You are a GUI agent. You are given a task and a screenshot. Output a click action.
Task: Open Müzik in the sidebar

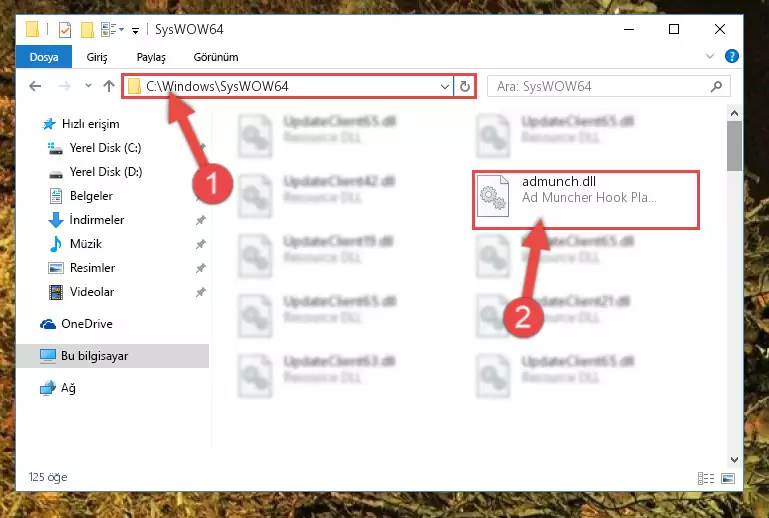76,244
